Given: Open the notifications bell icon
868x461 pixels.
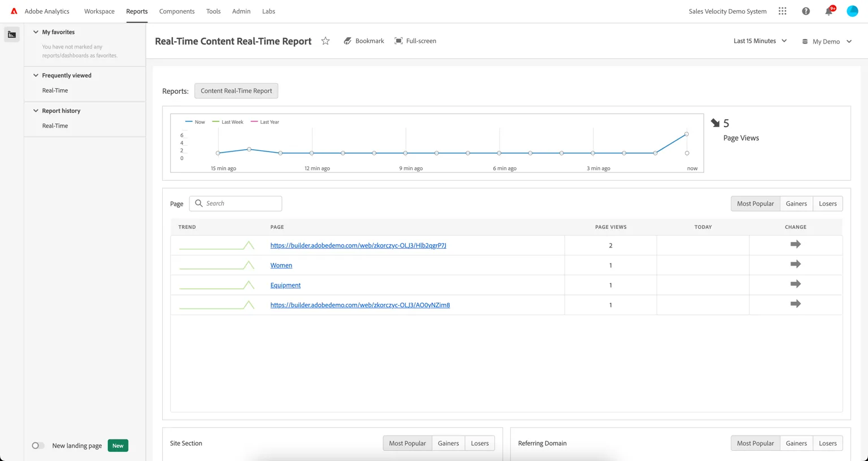Looking at the screenshot, I should coord(828,11).
